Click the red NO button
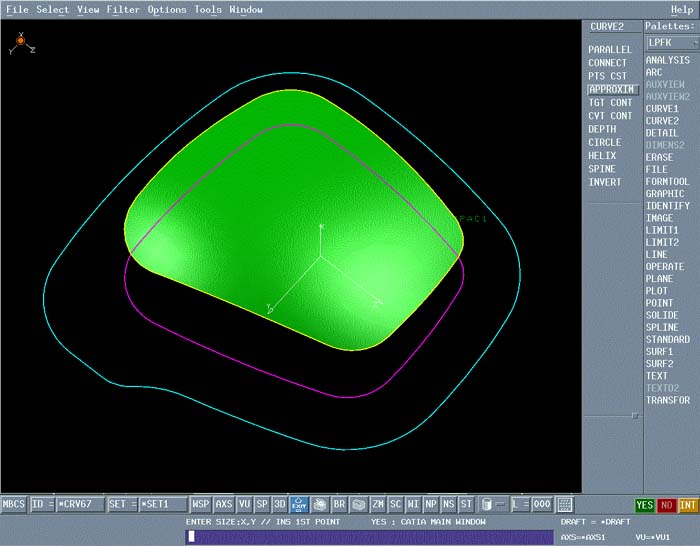This screenshot has height=546, width=700. (x=666, y=505)
